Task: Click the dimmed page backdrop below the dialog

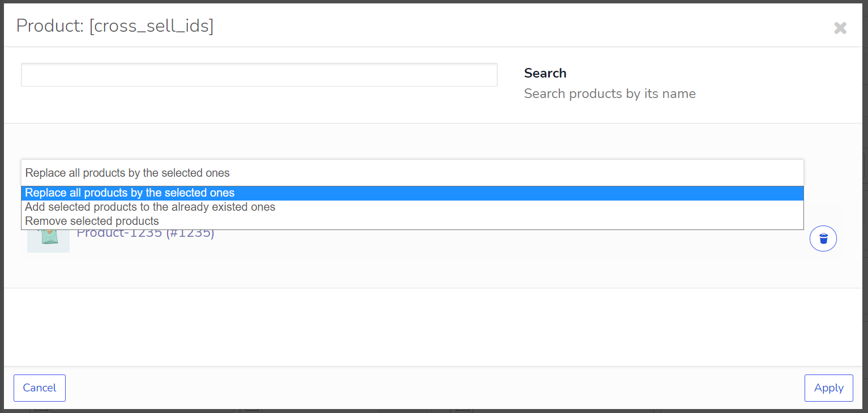Action: [x=433, y=410]
